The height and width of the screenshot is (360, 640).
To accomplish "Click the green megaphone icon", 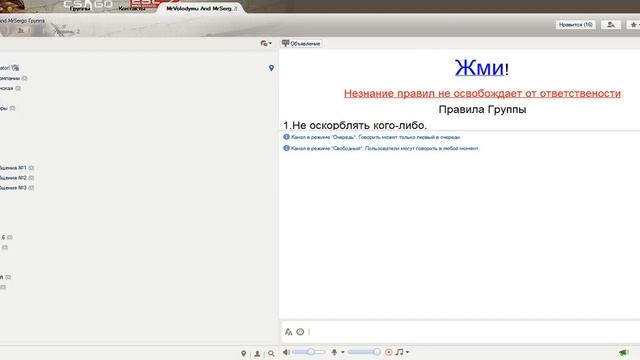I will pyautogui.click(x=623, y=352).
